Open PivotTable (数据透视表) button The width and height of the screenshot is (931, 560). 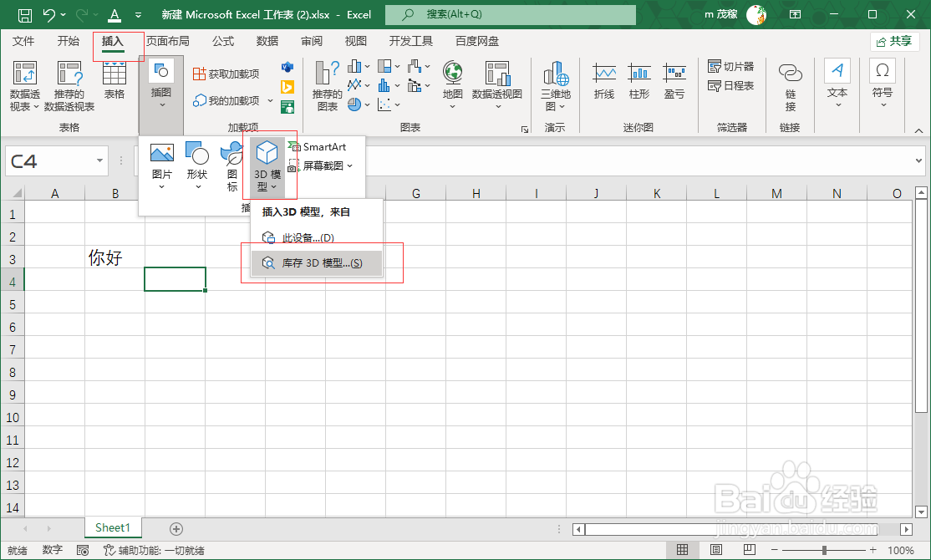pos(25,87)
